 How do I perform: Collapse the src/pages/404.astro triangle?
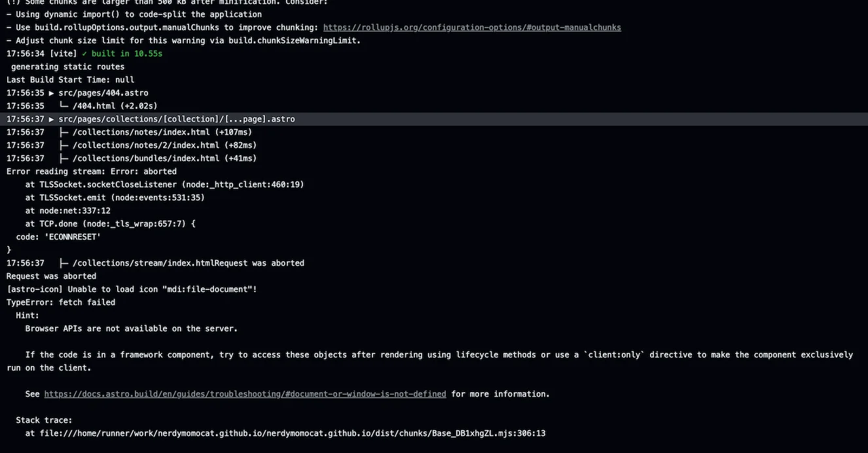[52, 93]
